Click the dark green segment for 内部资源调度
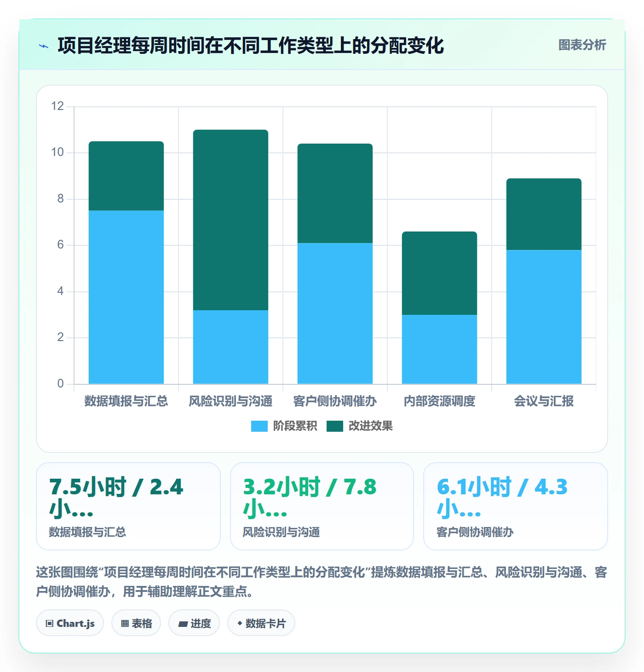Viewport: 644px width, 672px height. [439, 273]
